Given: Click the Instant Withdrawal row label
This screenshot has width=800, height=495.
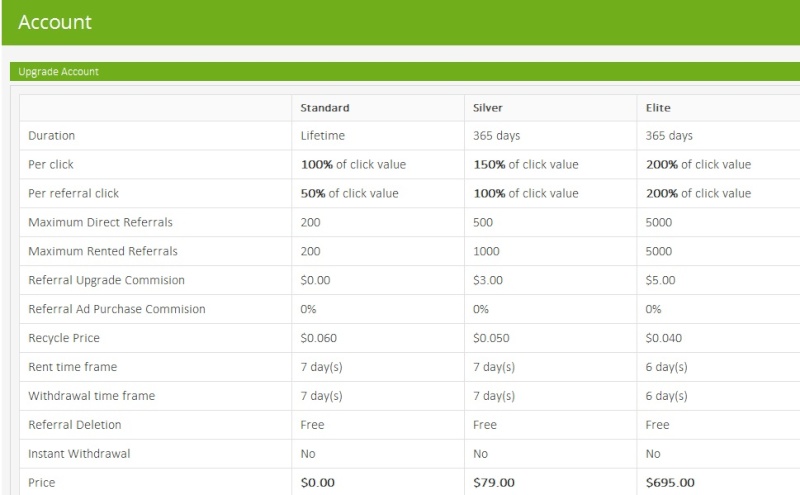Looking at the screenshot, I should click(x=79, y=454).
